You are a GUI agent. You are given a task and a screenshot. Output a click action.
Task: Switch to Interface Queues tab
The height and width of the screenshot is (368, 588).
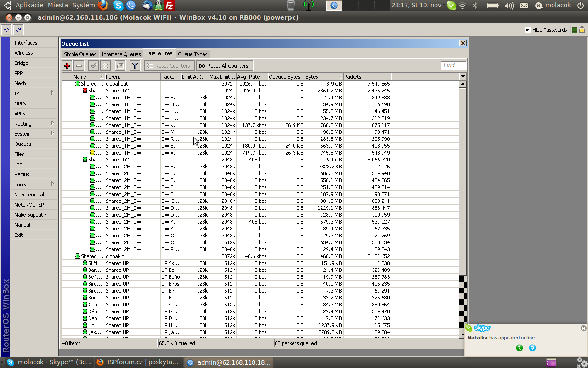[x=121, y=54]
